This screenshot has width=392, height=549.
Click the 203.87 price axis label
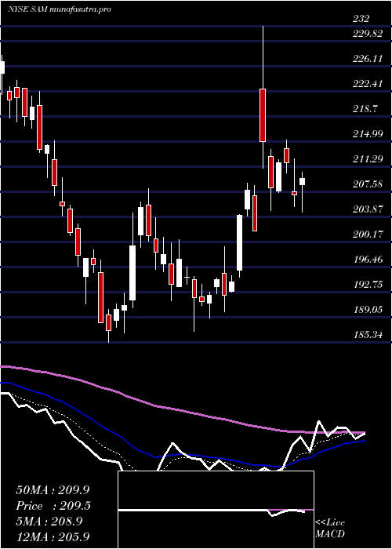[368, 209]
